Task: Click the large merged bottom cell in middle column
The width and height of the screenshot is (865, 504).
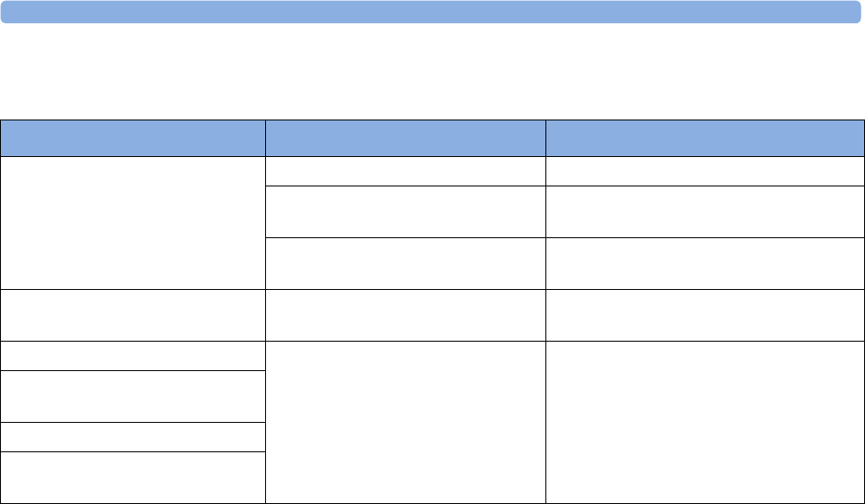Action: point(405,422)
